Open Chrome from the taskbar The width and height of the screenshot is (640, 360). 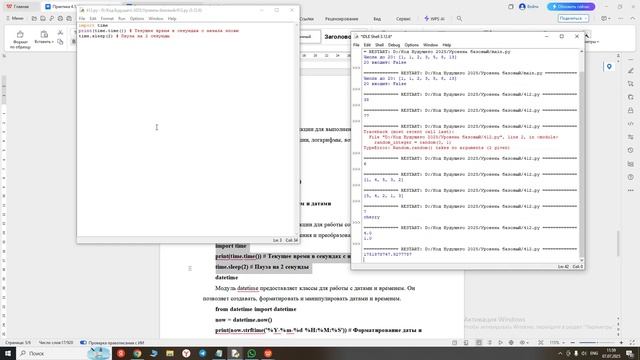(137, 353)
